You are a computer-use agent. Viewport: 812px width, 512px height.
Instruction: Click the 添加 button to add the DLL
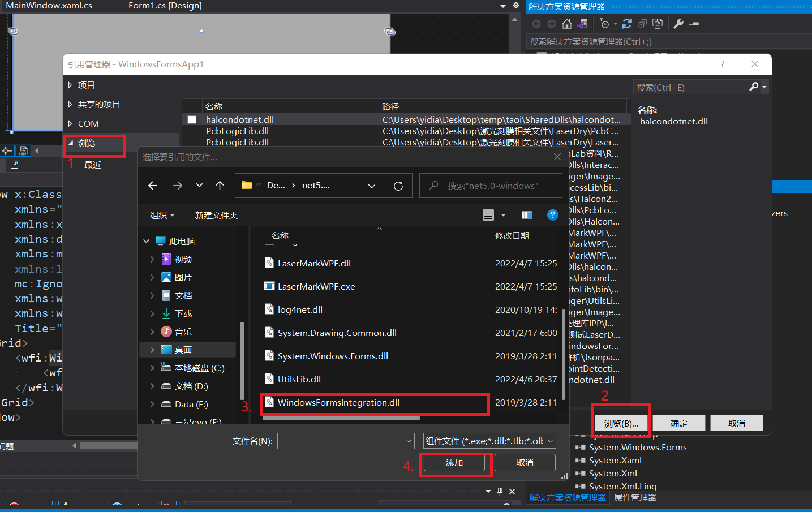click(456, 463)
